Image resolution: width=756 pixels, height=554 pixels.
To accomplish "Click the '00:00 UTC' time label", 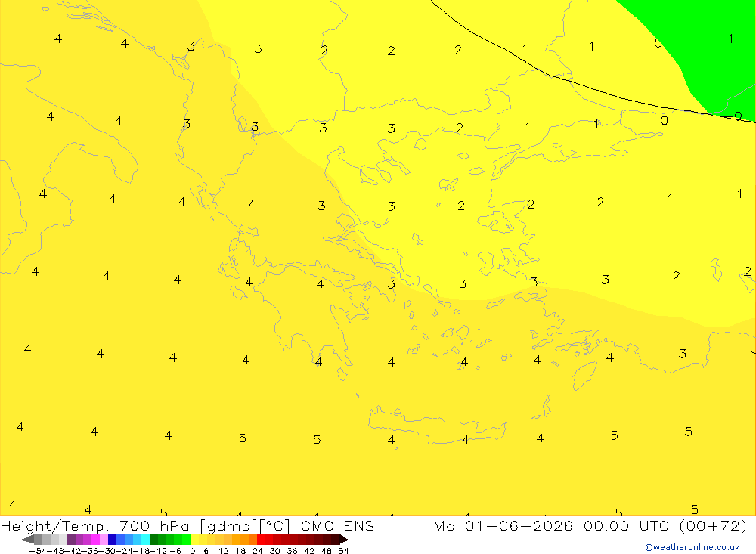I will pos(626,525).
